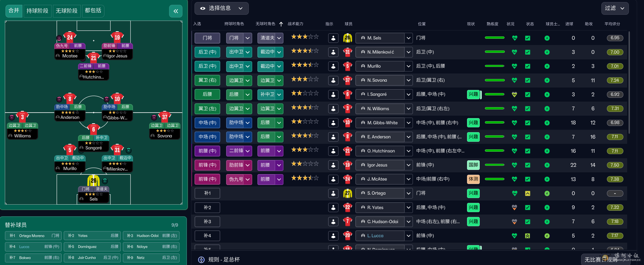The width and height of the screenshot is (644, 265).
Task: Switch to the 无球阶段 tab
Action: click(67, 11)
